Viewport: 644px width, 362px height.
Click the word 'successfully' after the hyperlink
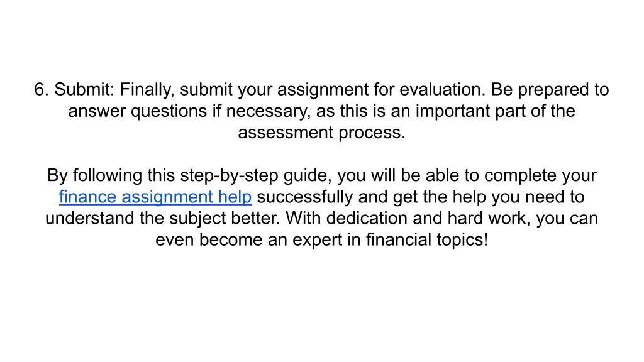point(305,197)
